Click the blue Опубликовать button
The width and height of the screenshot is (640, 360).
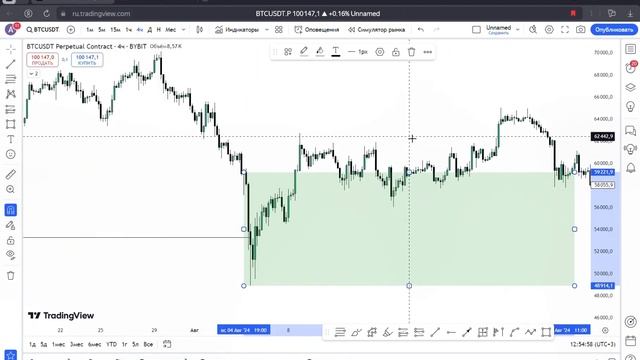[614, 29]
